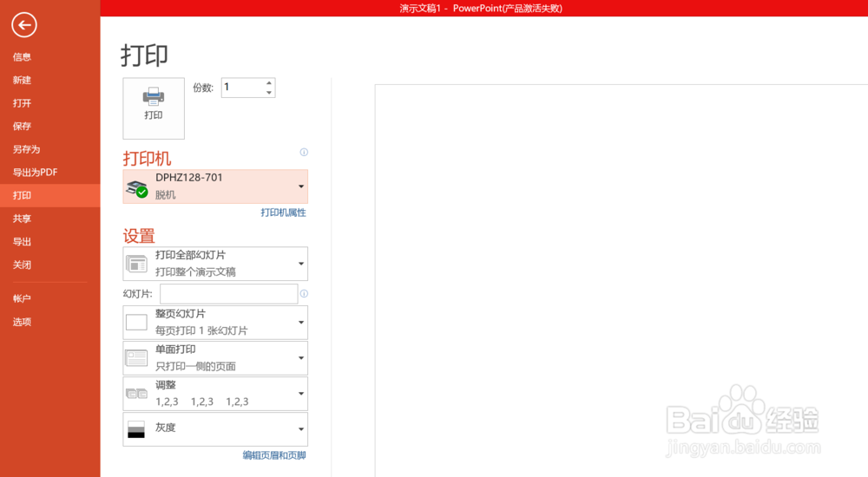Viewport: 868px width, 477px height.
Task: Select 打印 in the sidebar
Action: [x=49, y=195]
